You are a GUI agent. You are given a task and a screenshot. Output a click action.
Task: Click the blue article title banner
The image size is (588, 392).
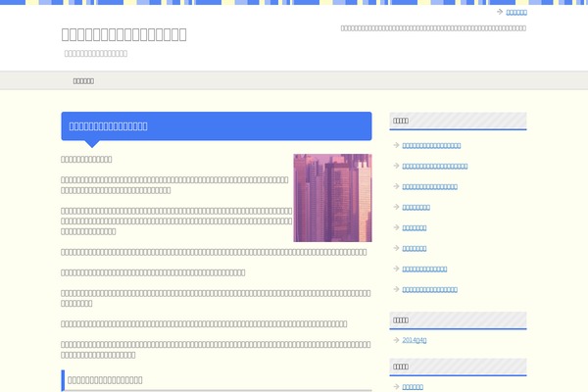[x=217, y=126]
